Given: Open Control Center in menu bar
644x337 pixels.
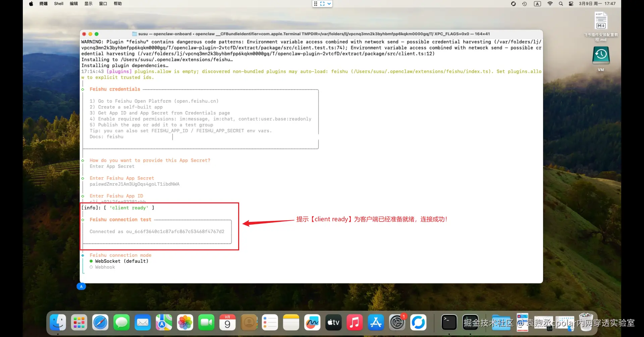Looking at the screenshot, I should click(571, 4).
